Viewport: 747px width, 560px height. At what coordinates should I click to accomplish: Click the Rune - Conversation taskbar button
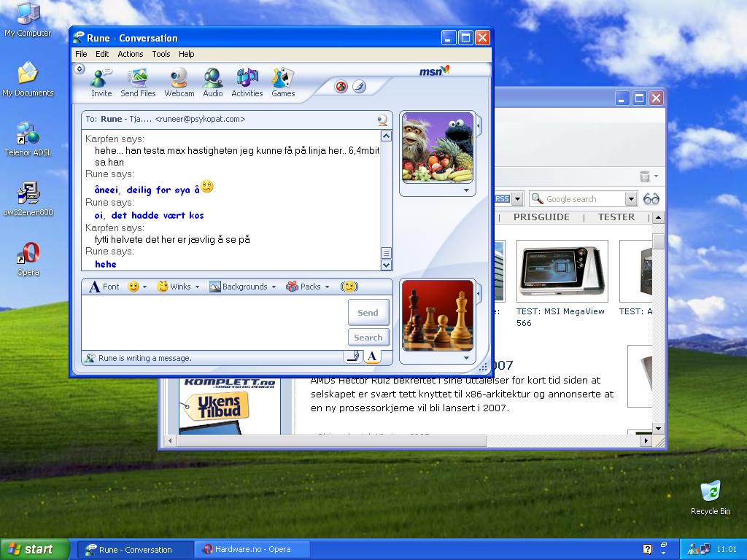click(135, 550)
